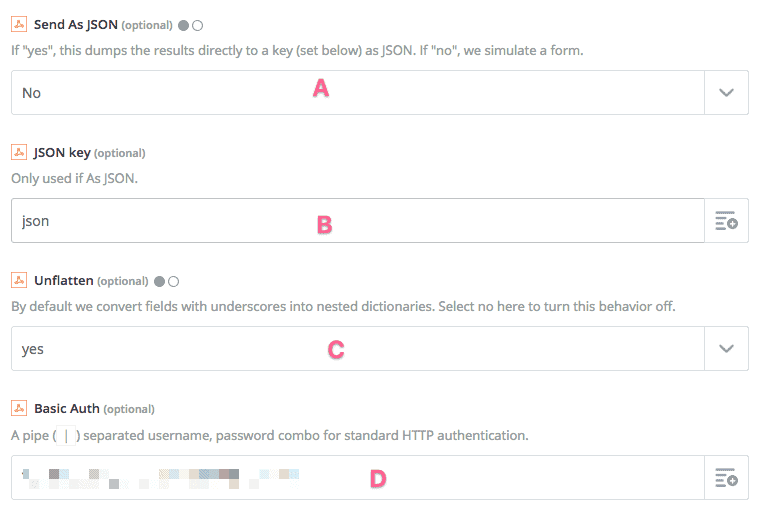The image size is (758, 517).
Task: Open insert-field icon in the JSON key box
Action: coord(726,221)
